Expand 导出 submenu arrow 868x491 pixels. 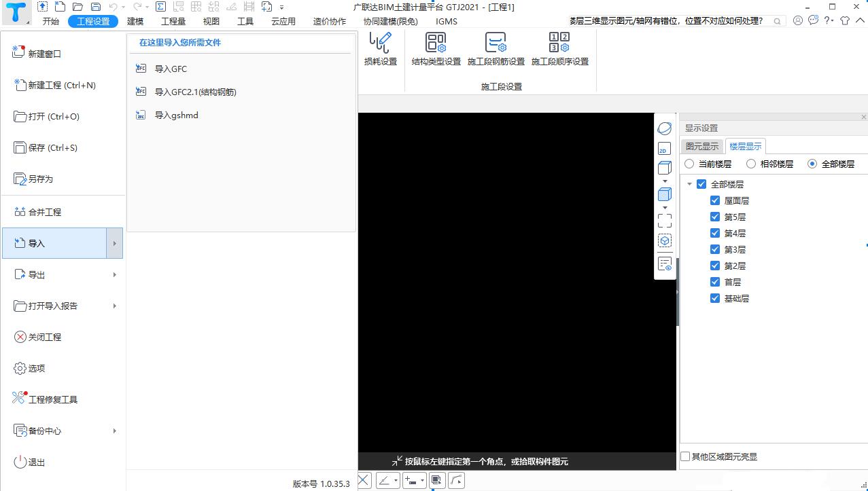click(x=114, y=274)
